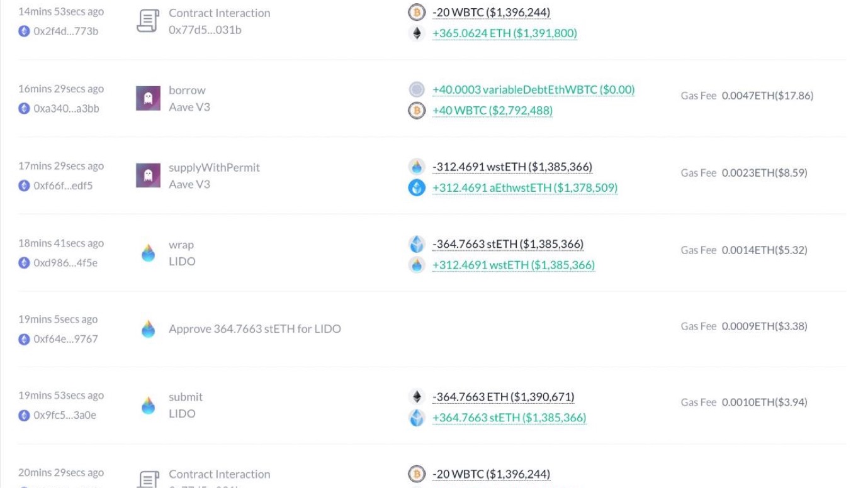Click the Aave ghost icon beside supplyWithPermit

tap(148, 175)
